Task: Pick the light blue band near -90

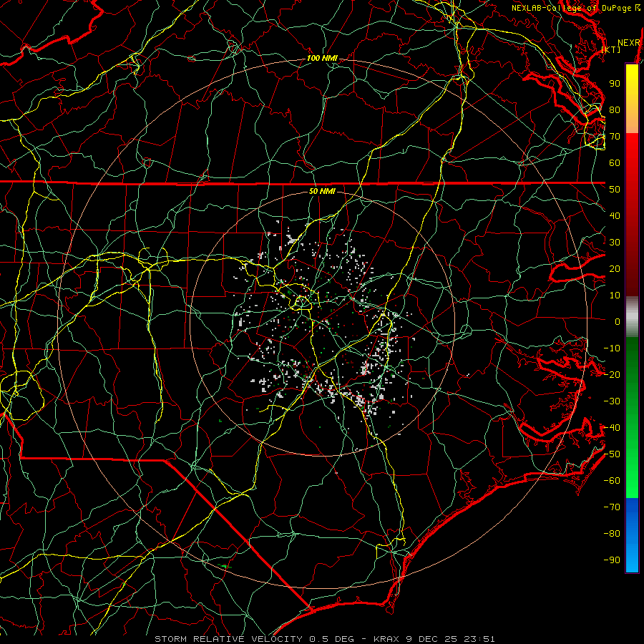Action: coord(632,560)
